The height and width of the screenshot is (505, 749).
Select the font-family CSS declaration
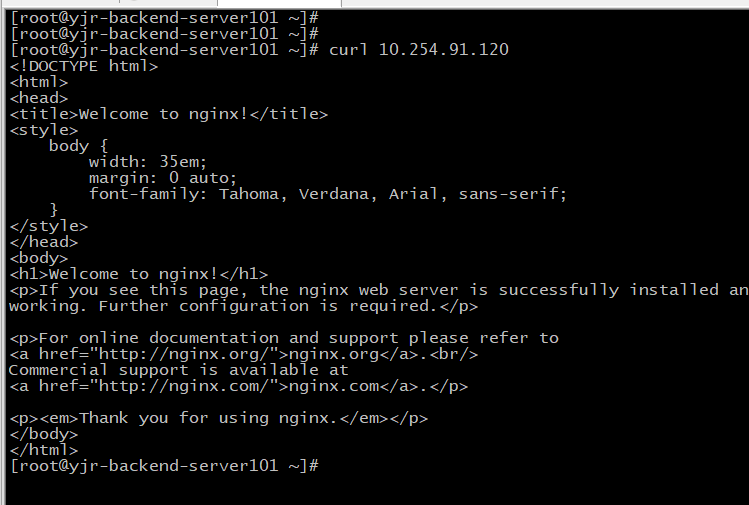327,194
